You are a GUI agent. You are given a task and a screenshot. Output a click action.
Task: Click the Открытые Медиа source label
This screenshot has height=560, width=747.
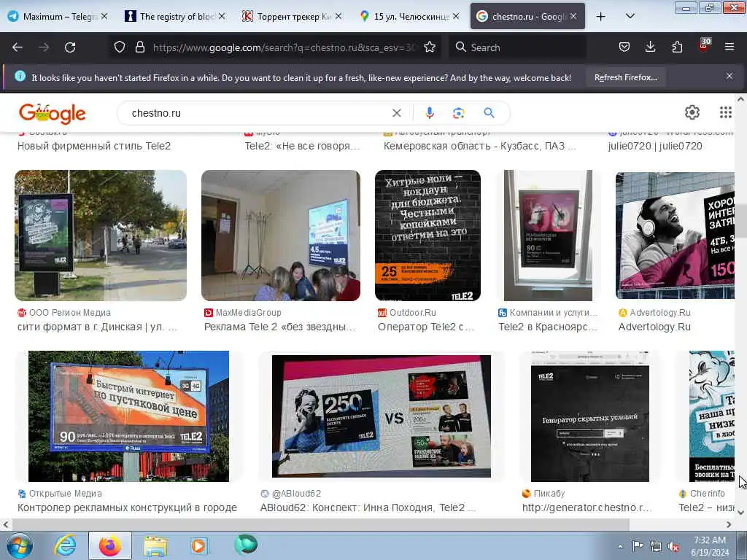coord(65,494)
